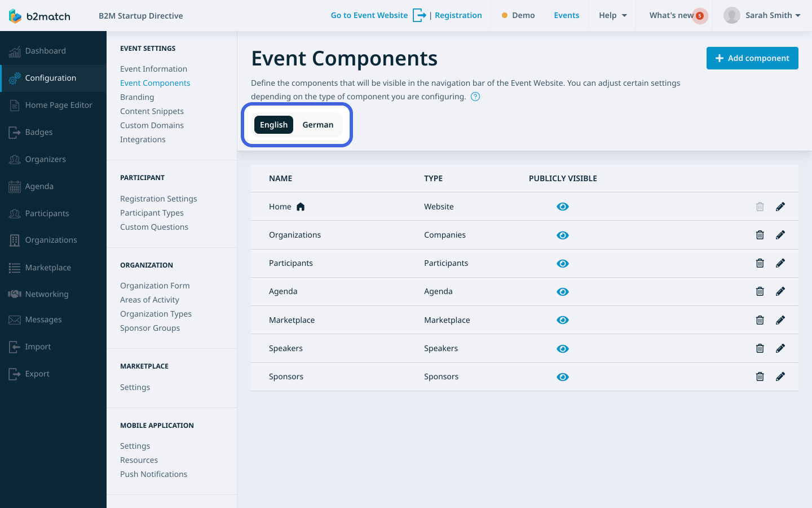
Task: Edit the Speakers component with pencil icon
Action: point(780,348)
